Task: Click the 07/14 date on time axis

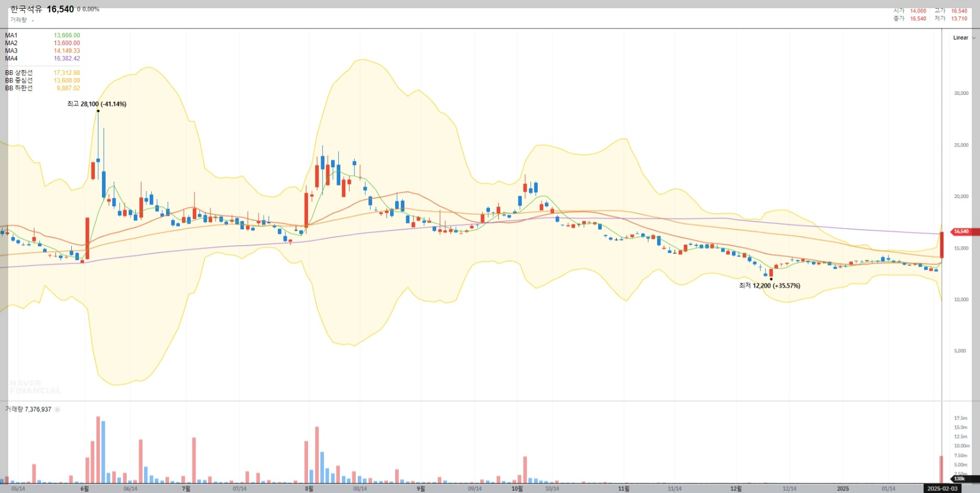Action: click(x=240, y=489)
